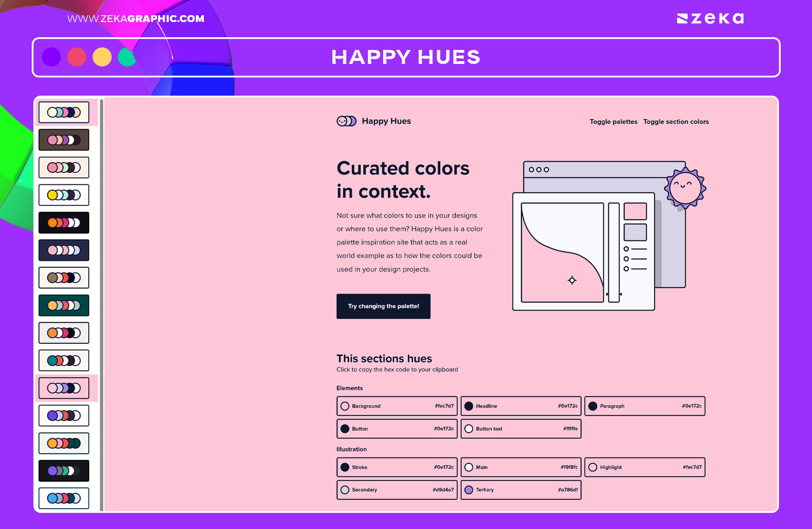Image resolution: width=812 pixels, height=529 pixels.
Task: Expand the Elements section heading
Action: pos(350,388)
